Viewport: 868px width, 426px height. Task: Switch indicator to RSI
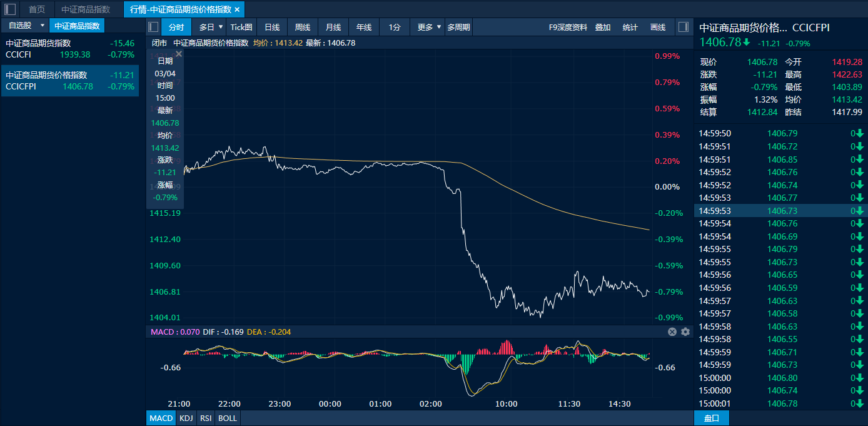[205, 418]
